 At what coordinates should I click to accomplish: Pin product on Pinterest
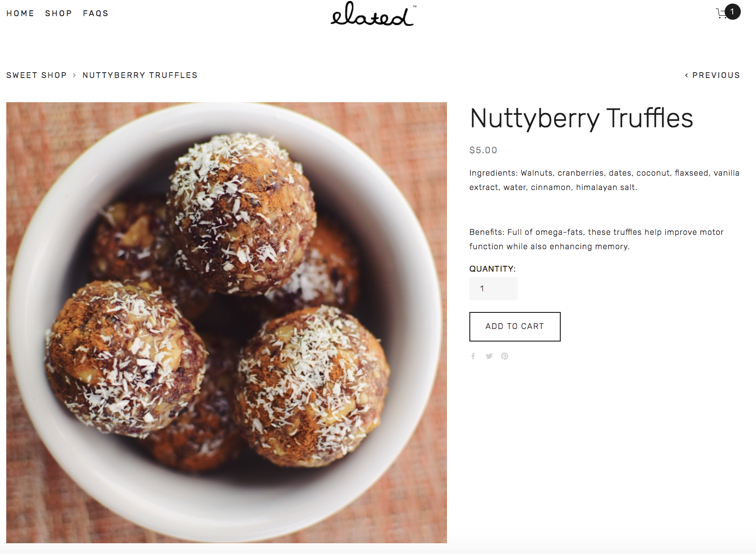(505, 356)
